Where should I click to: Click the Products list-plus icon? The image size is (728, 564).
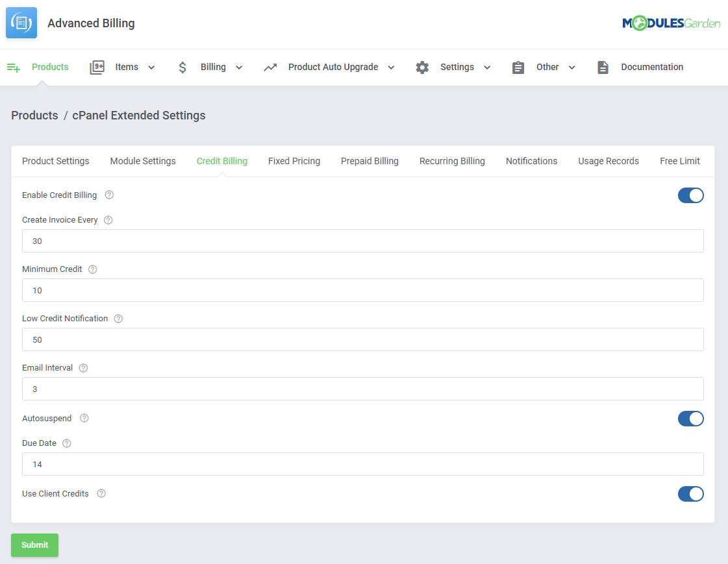tap(14, 67)
